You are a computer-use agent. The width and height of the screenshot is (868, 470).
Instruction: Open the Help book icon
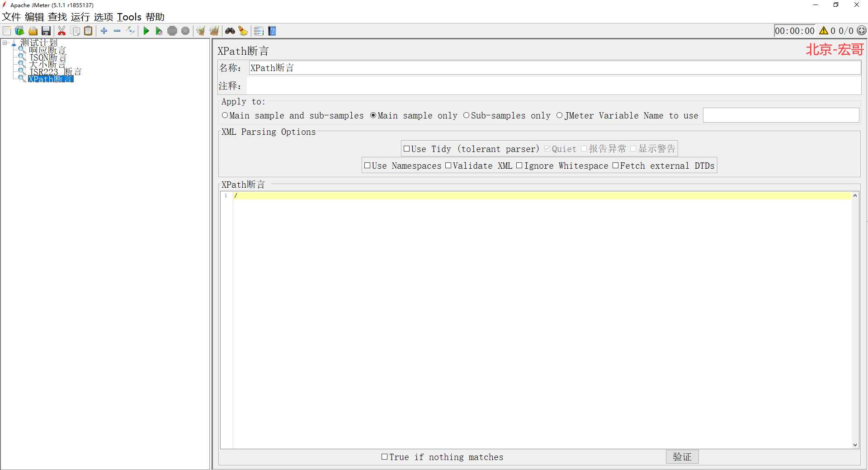click(272, 31)
